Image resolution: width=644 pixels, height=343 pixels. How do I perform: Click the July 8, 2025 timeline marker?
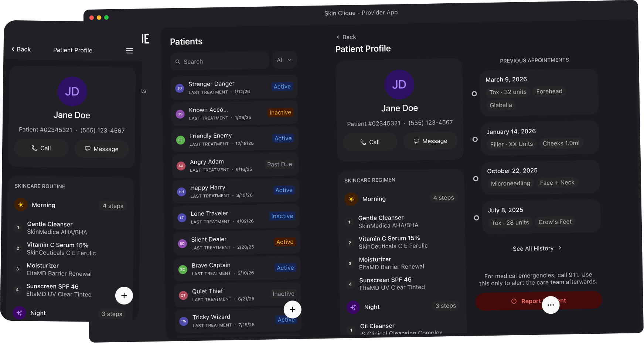point(476,218)
